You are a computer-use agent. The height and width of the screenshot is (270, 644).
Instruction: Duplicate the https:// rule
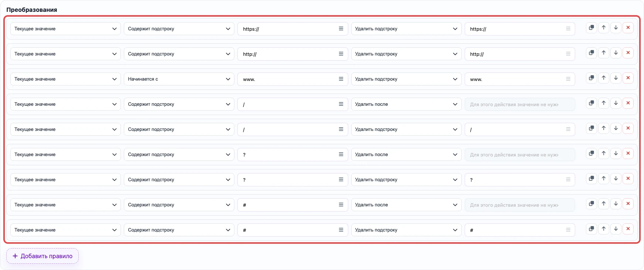click(592, 28)
